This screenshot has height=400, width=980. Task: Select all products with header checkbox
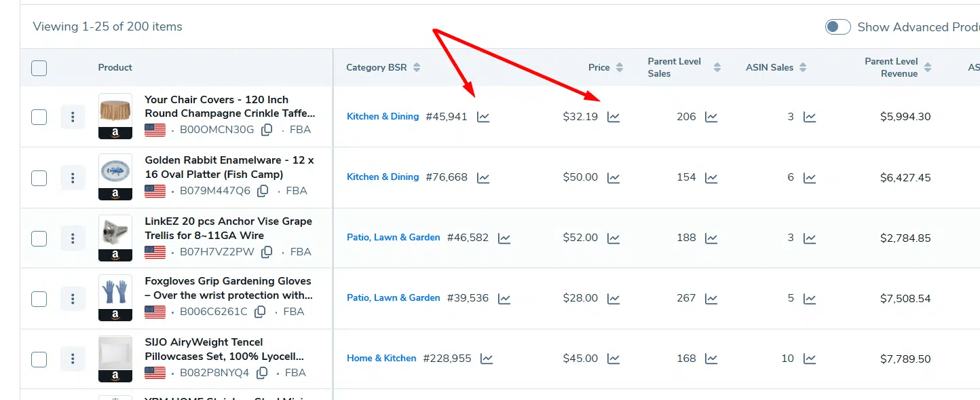pyautogui.click(x=39, y=68)
